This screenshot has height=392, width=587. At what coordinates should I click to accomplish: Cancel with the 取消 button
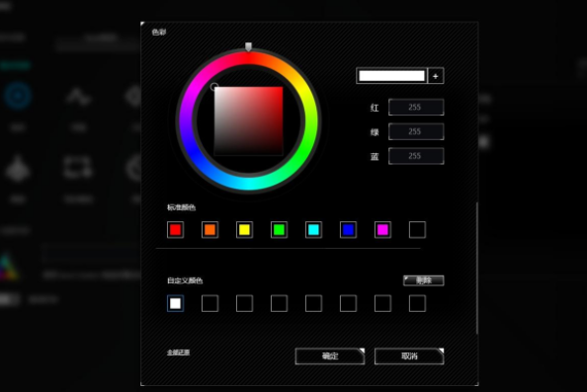[409, 356]
